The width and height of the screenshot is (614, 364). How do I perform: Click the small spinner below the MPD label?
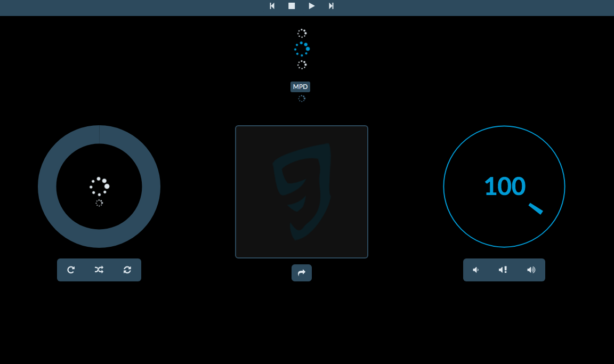tap(302, 99)
